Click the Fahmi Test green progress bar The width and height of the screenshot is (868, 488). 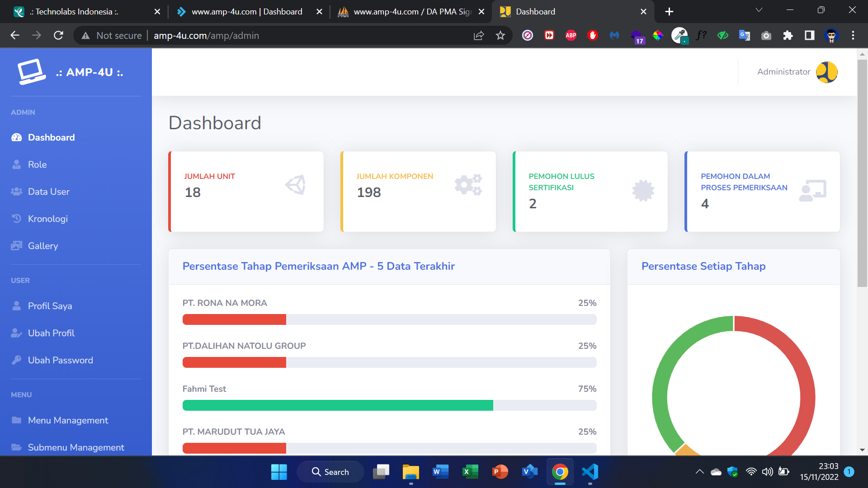337,405
